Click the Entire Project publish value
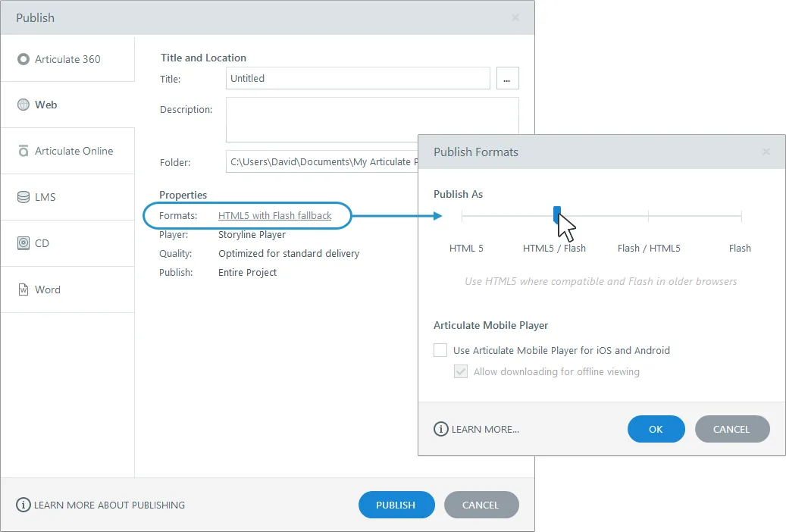Image resolution: width=786 pixels, height=532 pixels. [x=248, y=273]
